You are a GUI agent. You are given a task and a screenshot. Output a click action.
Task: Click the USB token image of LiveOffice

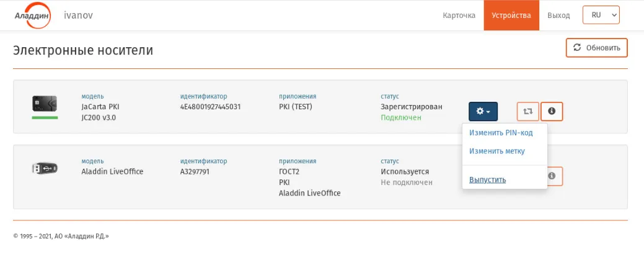45,168
